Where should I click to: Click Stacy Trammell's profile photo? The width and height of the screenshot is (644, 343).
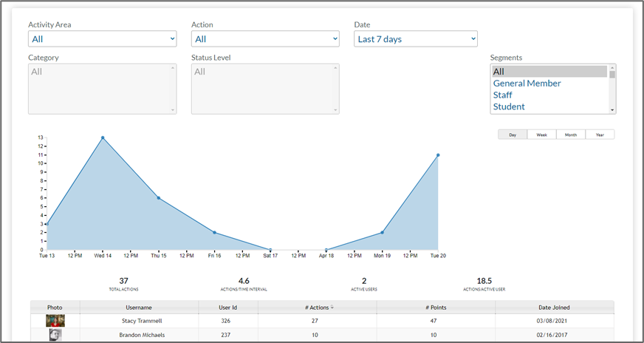pos(55,321)
